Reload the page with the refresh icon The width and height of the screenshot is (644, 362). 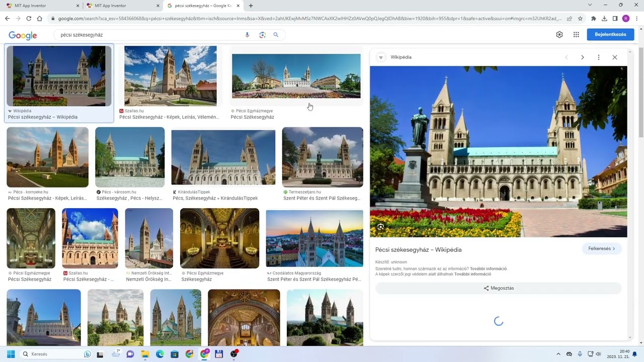(x=29, y=19)
